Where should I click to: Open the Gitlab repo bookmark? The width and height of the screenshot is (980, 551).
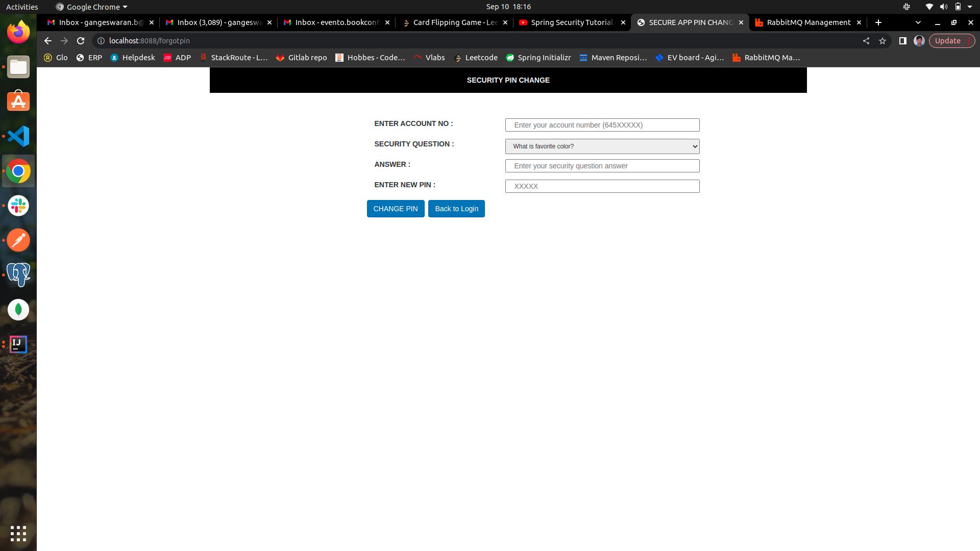tap(301, 58)
